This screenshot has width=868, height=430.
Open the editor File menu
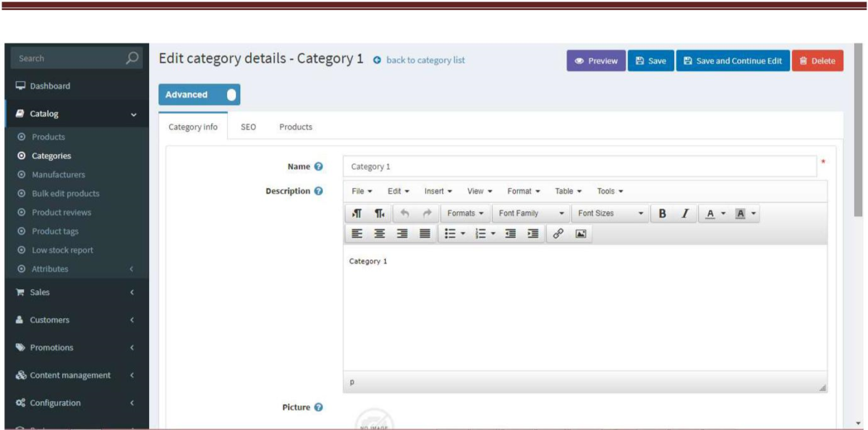pos(362,191)
